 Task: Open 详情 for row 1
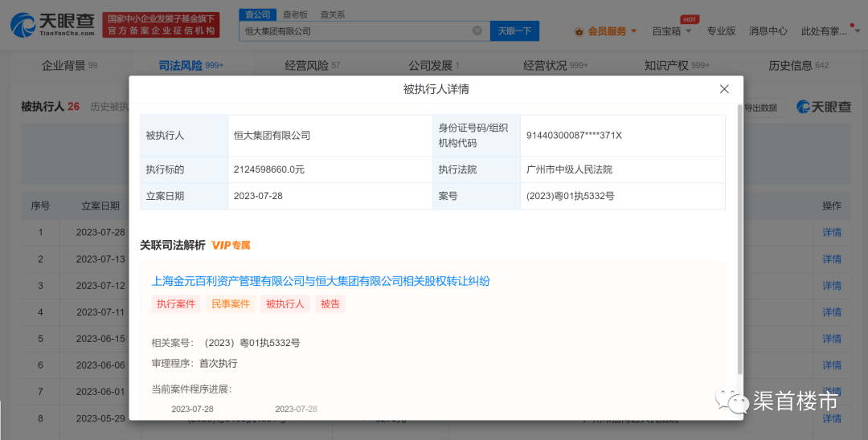(832, 232)
